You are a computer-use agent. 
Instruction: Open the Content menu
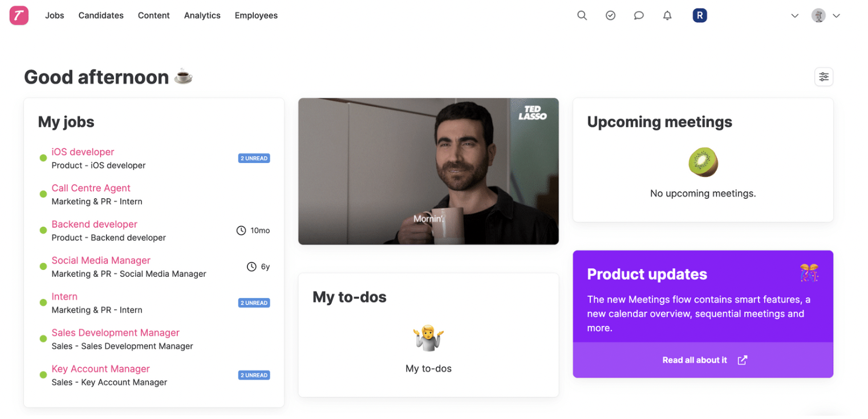point(154,15)
